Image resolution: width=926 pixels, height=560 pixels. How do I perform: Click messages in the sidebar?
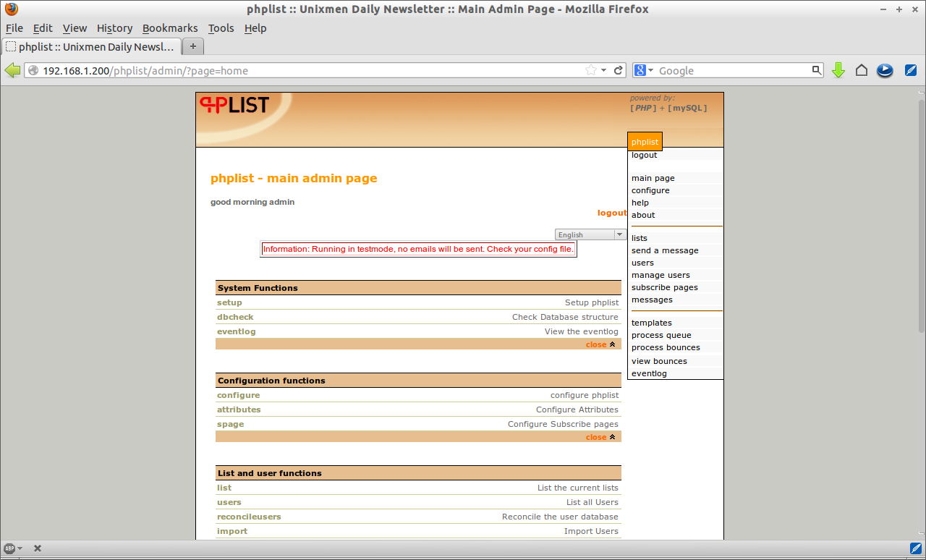[x=652, y=300]
